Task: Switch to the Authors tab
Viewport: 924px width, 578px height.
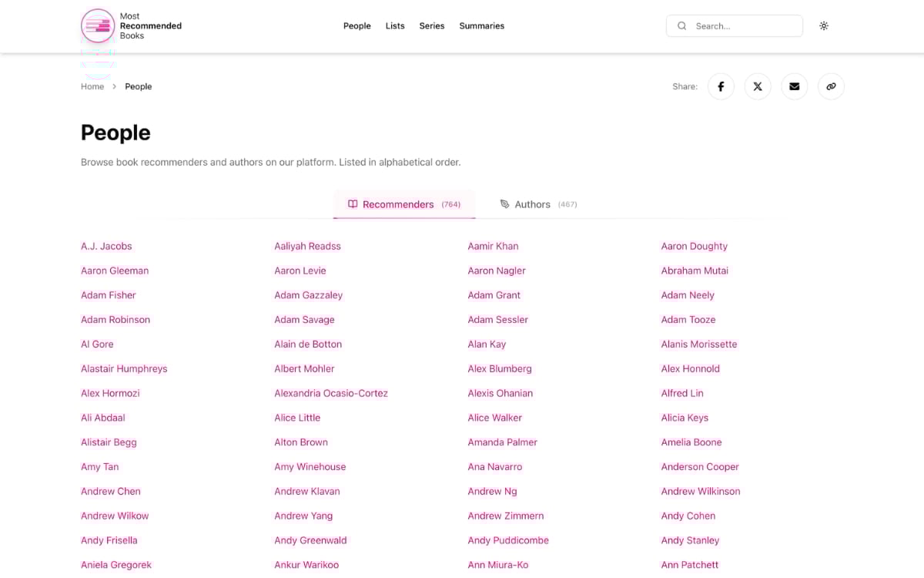Action: 538,204
